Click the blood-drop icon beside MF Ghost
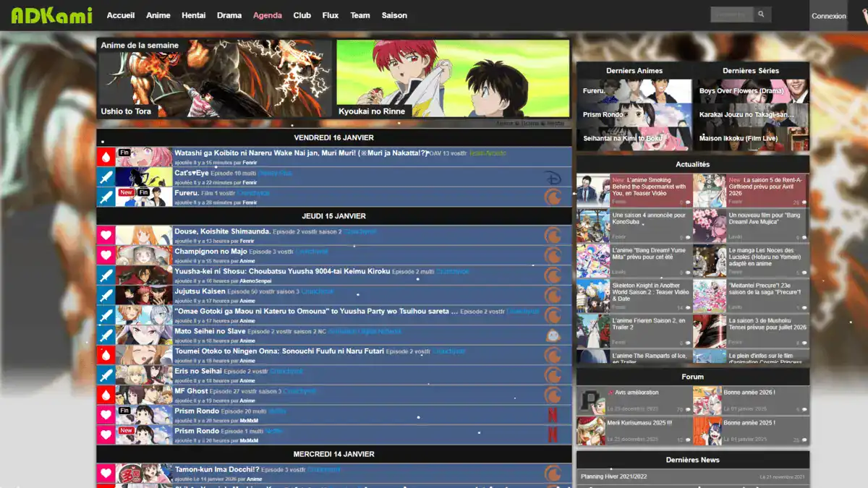 106,395
